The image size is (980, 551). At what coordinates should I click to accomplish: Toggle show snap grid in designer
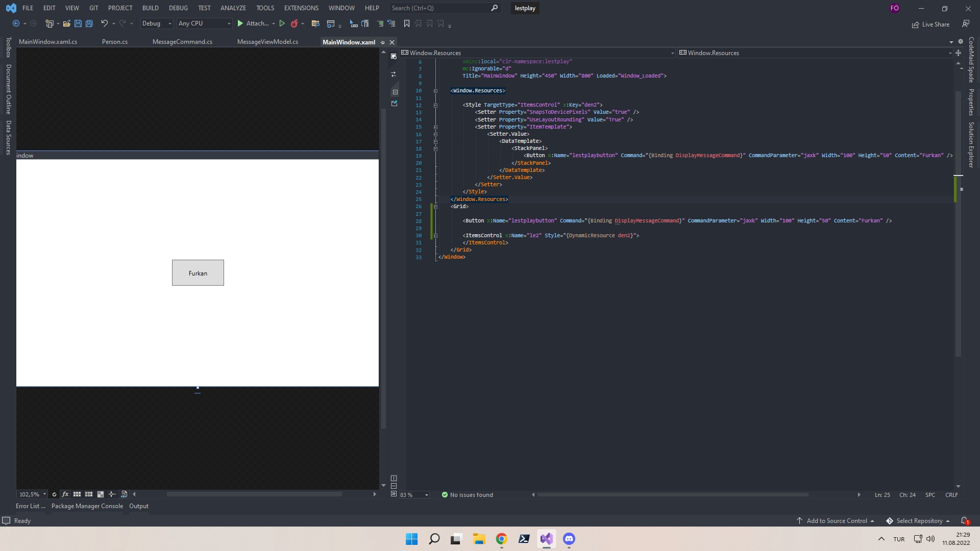coord(77,494)
